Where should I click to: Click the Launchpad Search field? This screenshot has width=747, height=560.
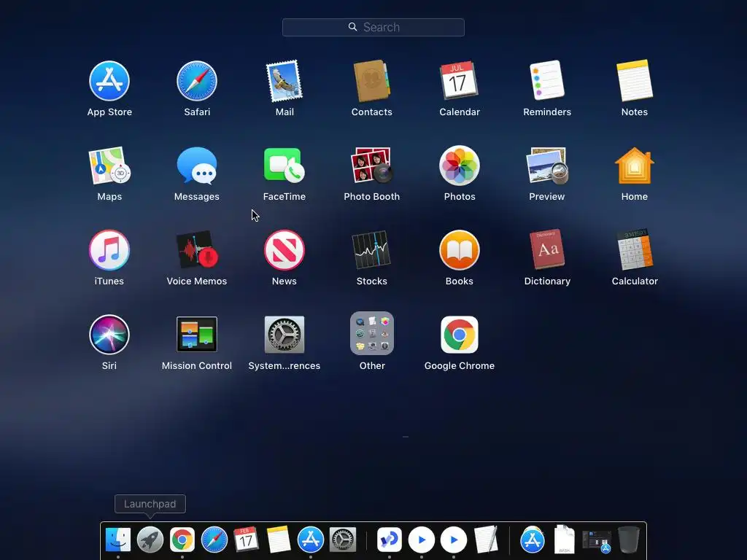click(x=373, y=27)
